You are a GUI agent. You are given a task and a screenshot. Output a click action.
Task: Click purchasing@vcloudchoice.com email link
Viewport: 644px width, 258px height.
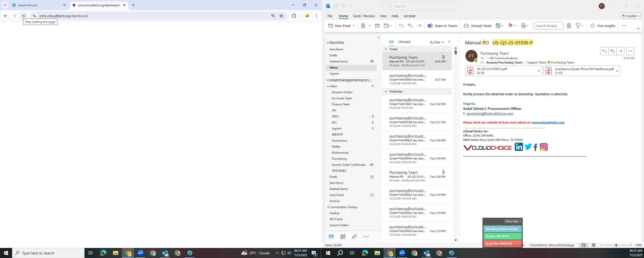coord(490,114)
